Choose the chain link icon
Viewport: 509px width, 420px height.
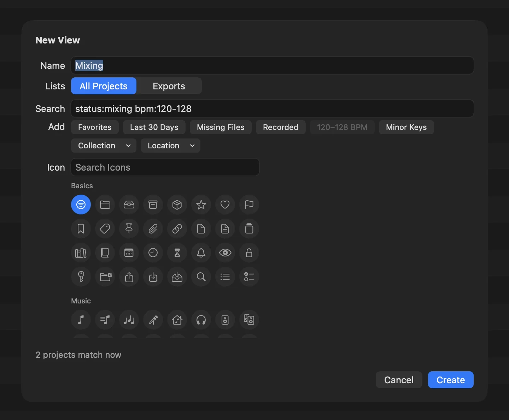pyautogui.click(x=177, y=229)
